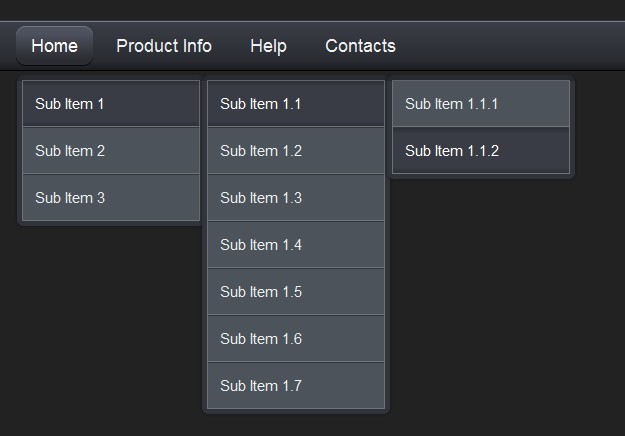
Task: Select Sub Item 3 entry
Action: coord(111,198)
